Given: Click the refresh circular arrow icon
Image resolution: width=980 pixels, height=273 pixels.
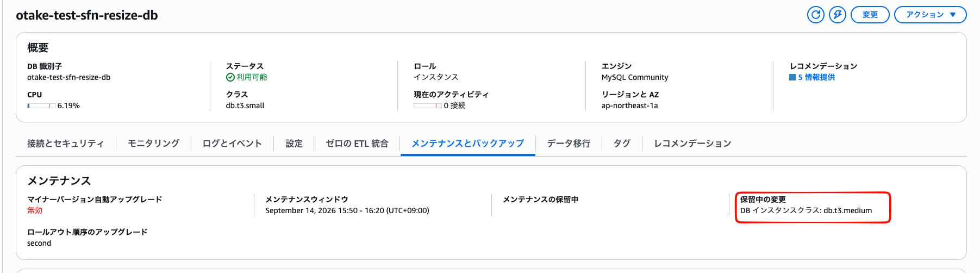Looking at the screenshot, I should [815, 15].
